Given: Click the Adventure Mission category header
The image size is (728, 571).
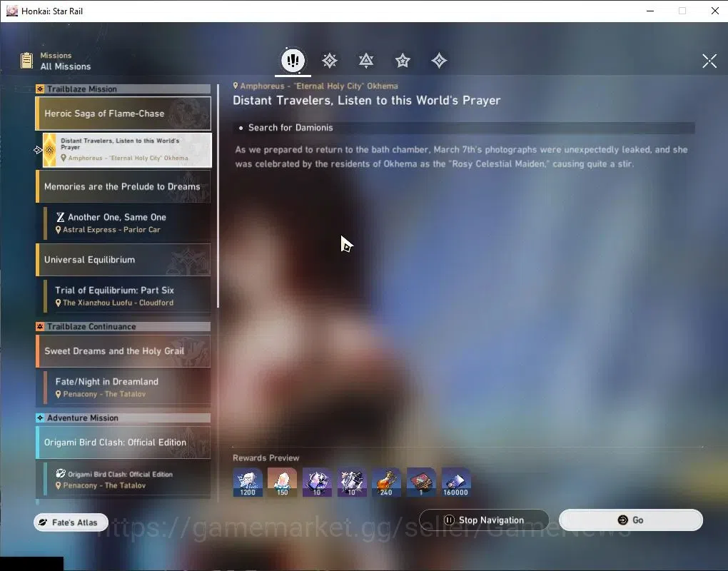Looking at the screenshot, I should tap(123, 418).
